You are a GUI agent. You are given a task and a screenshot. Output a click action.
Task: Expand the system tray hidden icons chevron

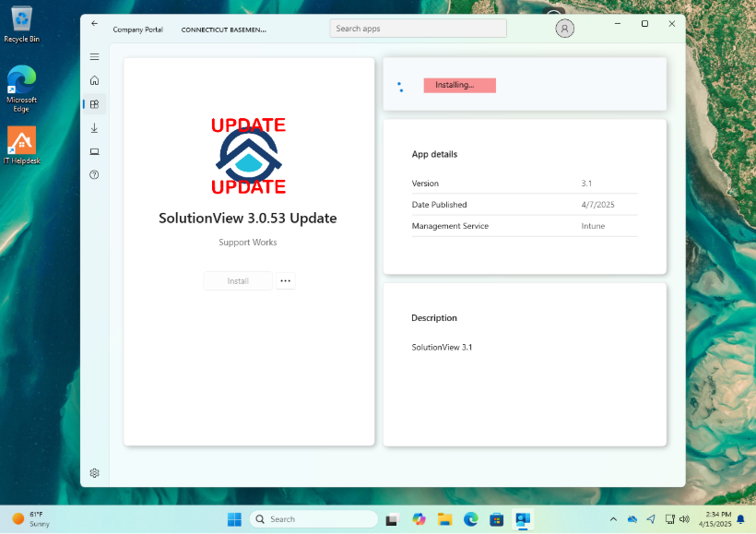pos(613,519)
